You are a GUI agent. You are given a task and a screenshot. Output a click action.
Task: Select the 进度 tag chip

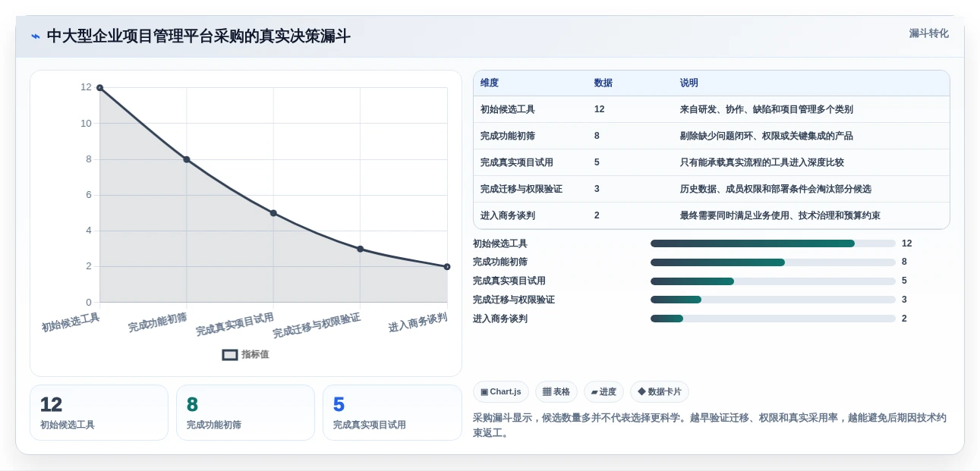coord(603,391)
